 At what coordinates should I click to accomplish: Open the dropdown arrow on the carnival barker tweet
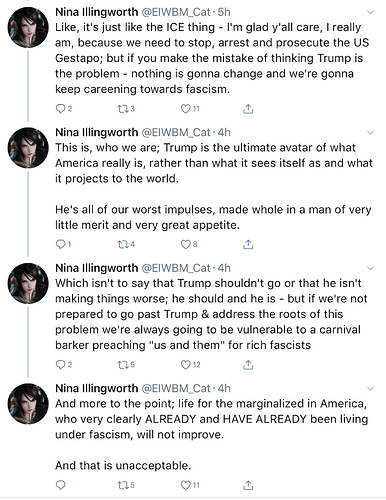point(370,268)
